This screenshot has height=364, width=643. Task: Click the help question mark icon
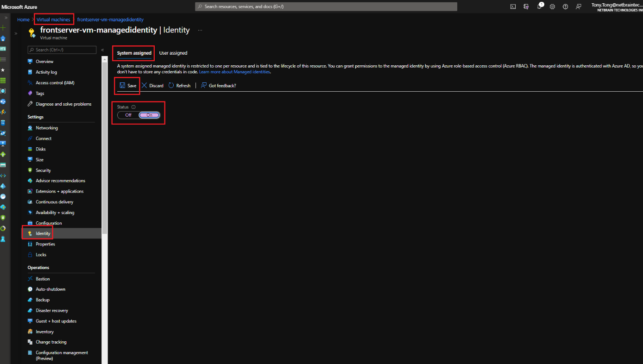(x=565, y=6)
